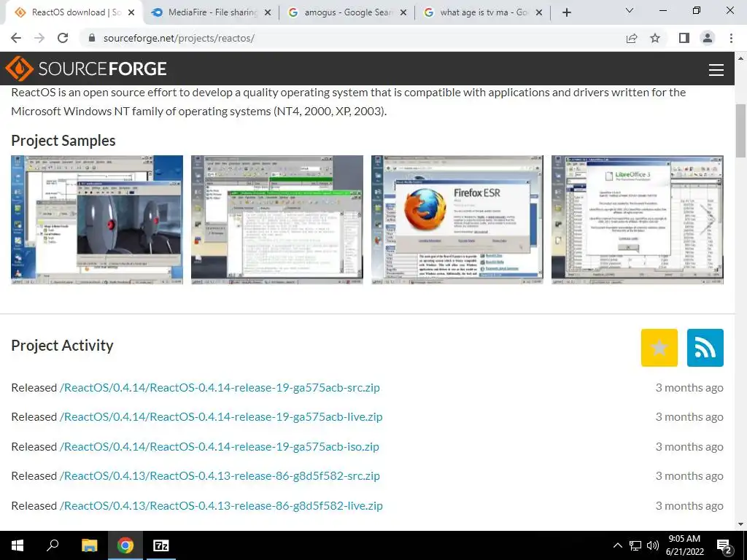The height and width of the screenshot is (560, 747).
Task: Open Chrome's three-dot menu
Action: 731,38
